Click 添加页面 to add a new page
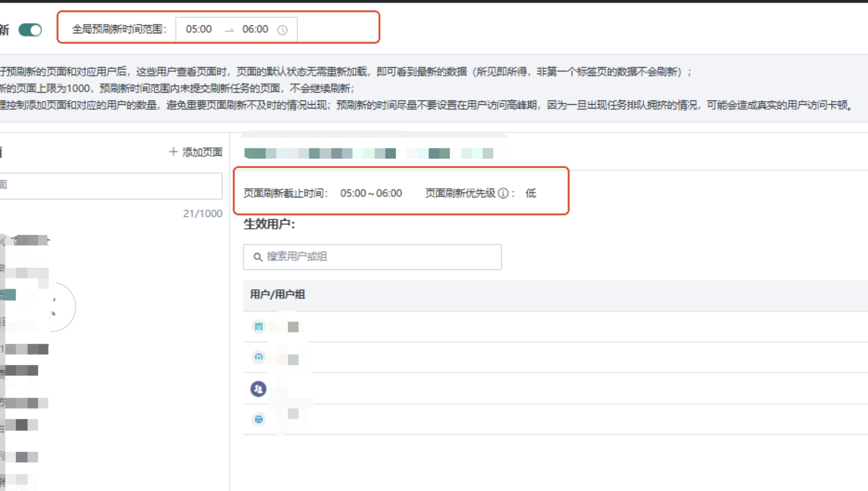 202,152
